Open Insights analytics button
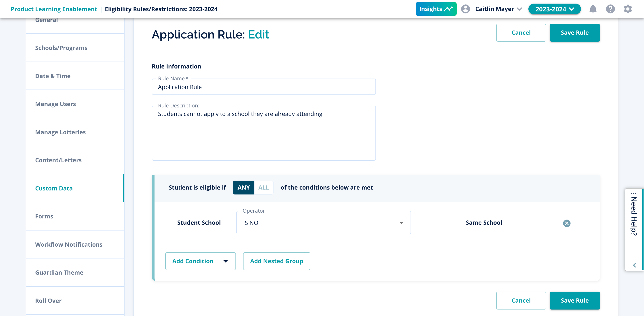 [x=436, y=9]
